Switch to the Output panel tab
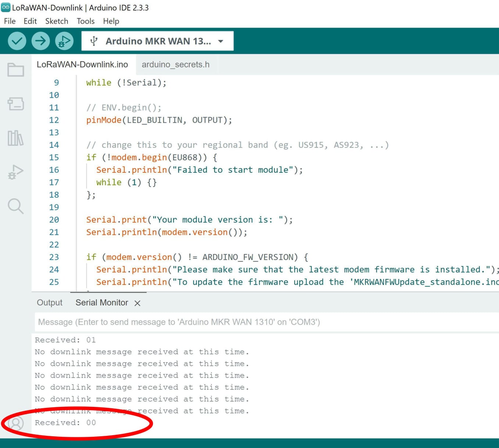This screenshot has width=499, height=448. click(x=50, y=303)
